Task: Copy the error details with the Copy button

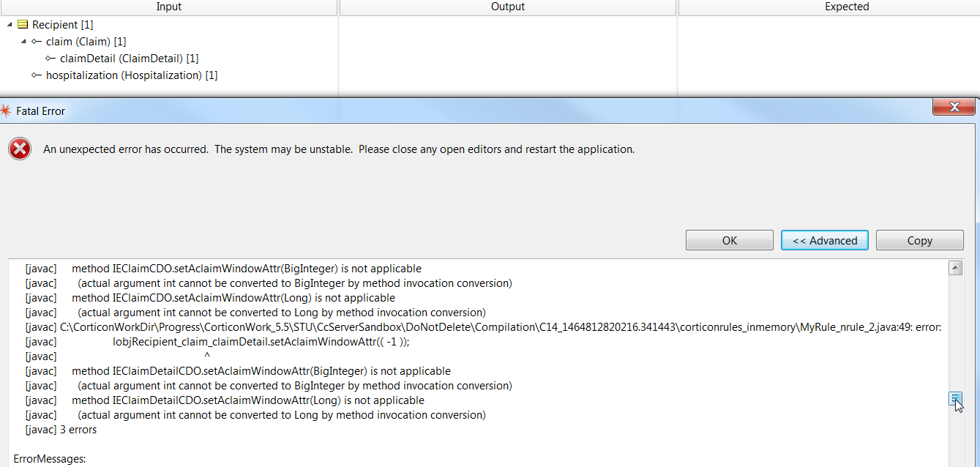Action: coord(919,240)
